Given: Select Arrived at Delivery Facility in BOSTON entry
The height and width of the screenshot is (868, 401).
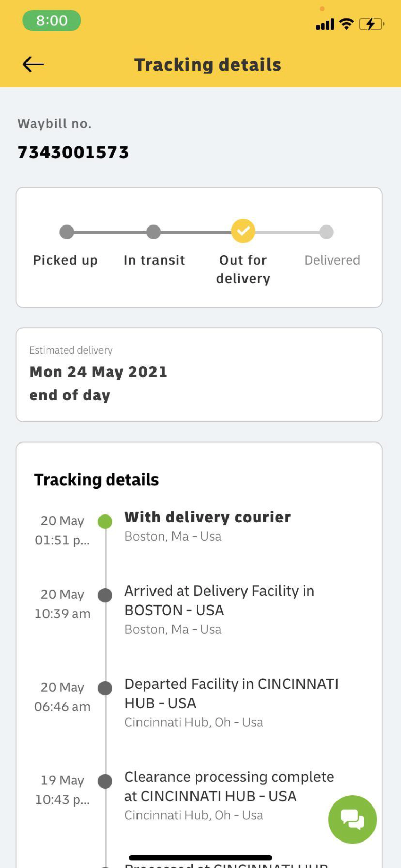Looking at the screenshot, I should point(219,600).
